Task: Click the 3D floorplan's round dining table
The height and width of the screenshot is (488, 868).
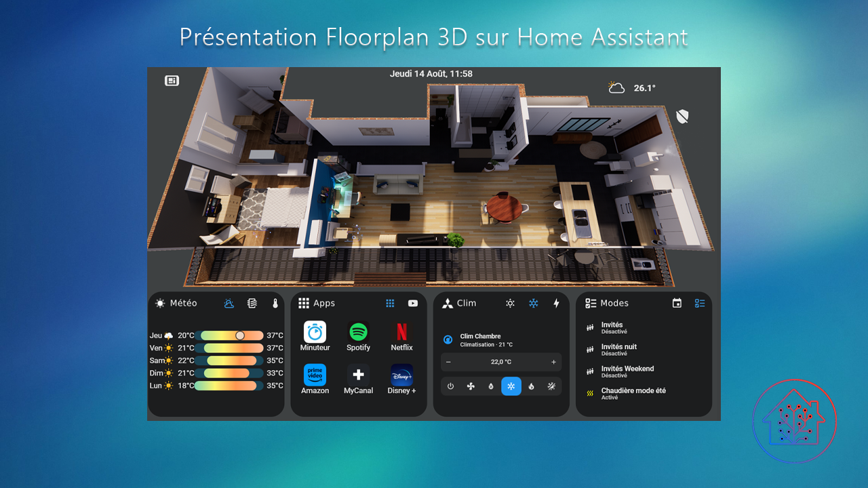Action: click(505, 207)
